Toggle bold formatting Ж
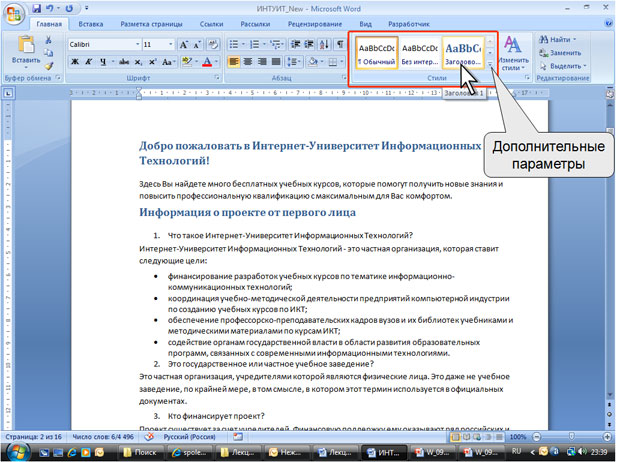Viewport: 620px width, 462px height. pos(74,62)
